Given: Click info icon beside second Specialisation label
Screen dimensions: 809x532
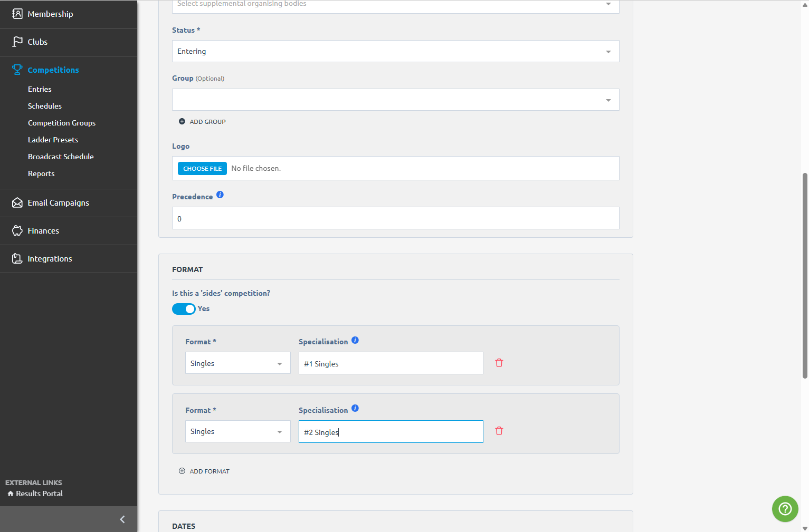Looking at the screenshot, I should pos(355,408).
